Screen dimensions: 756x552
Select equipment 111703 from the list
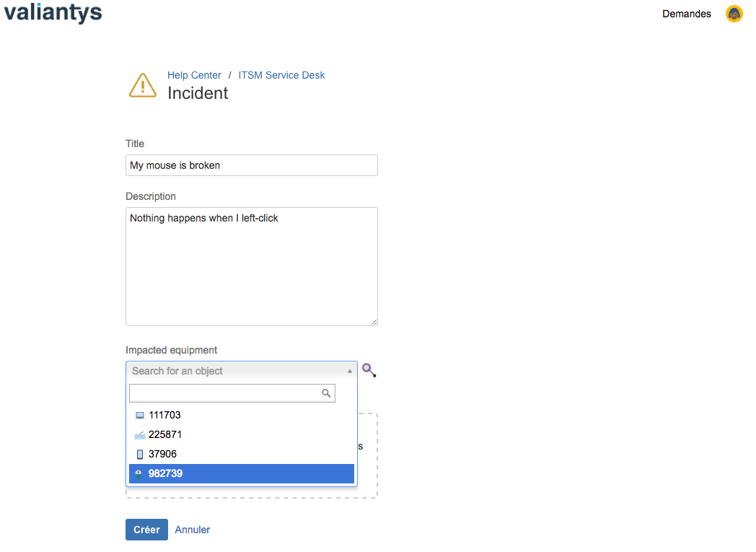point(242,415)
